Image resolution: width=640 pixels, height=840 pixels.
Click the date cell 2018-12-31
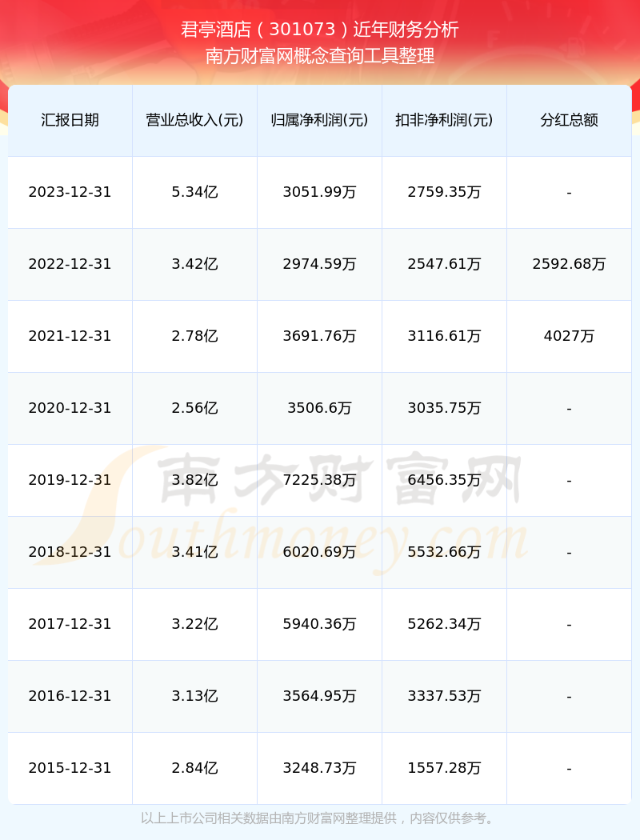pyautogui.click(x=70, y=552)
